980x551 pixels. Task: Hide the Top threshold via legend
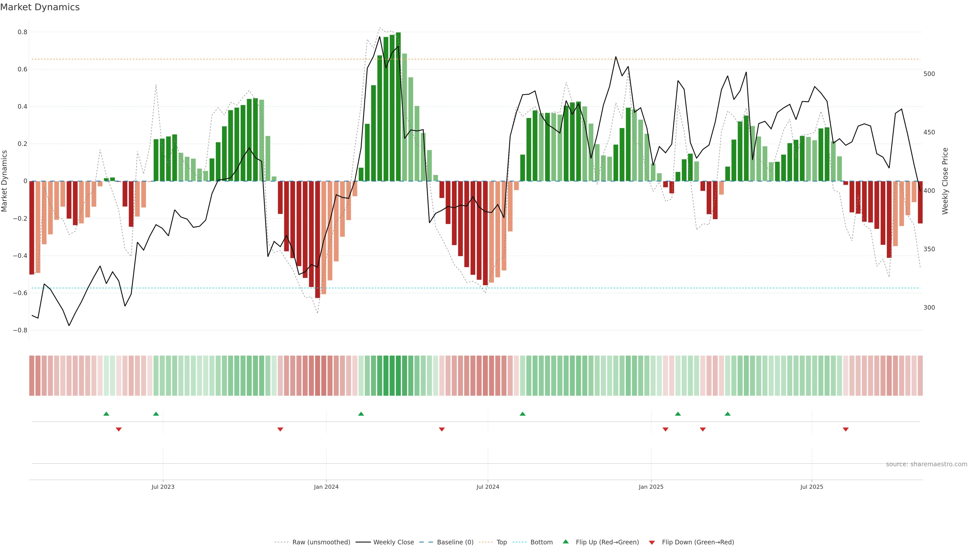(501, 542)
